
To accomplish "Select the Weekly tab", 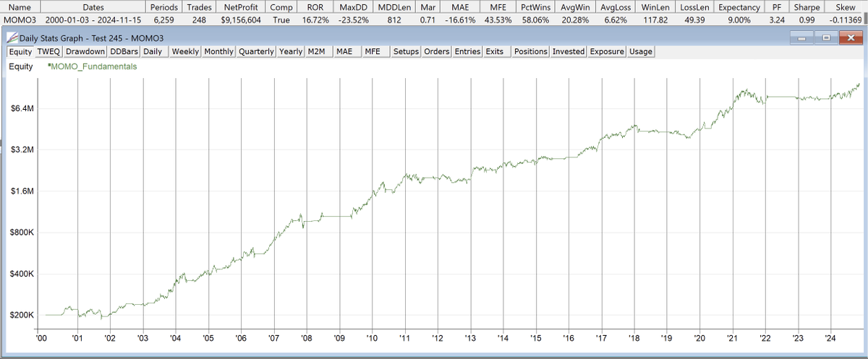I will tap(185, 51).
